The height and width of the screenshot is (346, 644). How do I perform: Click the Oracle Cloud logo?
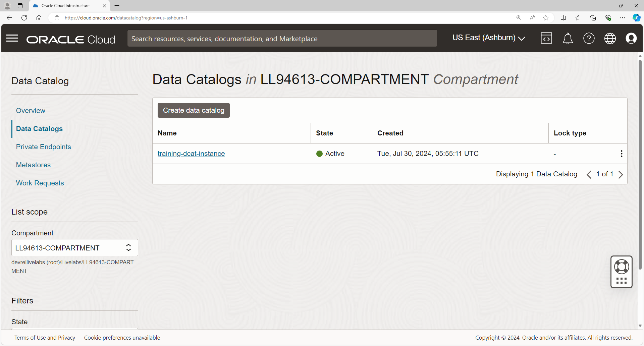point(71,40)
